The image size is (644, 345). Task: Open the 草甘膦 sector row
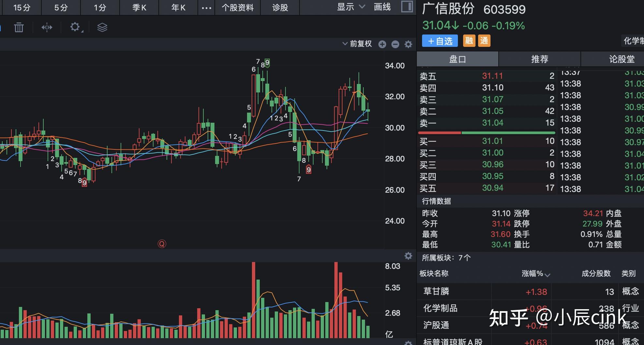click(x=530, y=291)
